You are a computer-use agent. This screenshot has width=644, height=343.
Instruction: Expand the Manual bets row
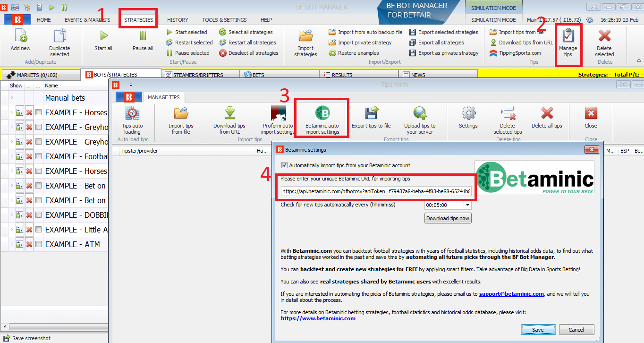[12, 98]
